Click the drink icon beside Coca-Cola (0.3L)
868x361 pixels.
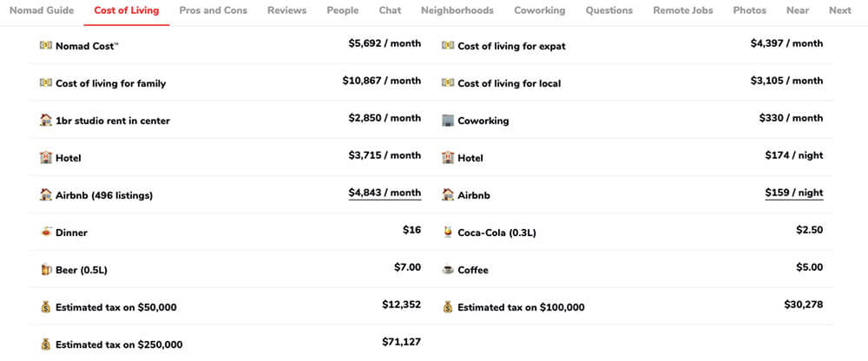(448, 232)
